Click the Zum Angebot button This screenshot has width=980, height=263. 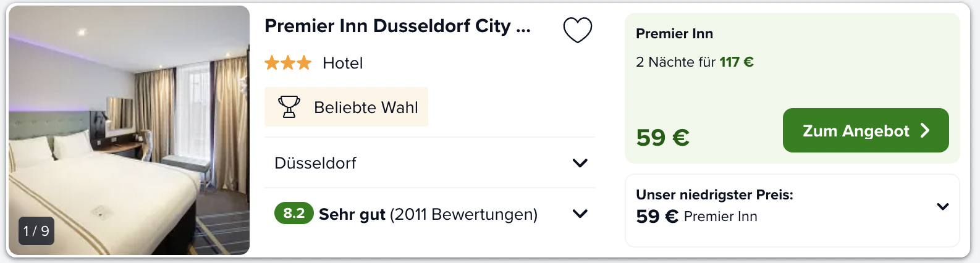click(866, 130)
